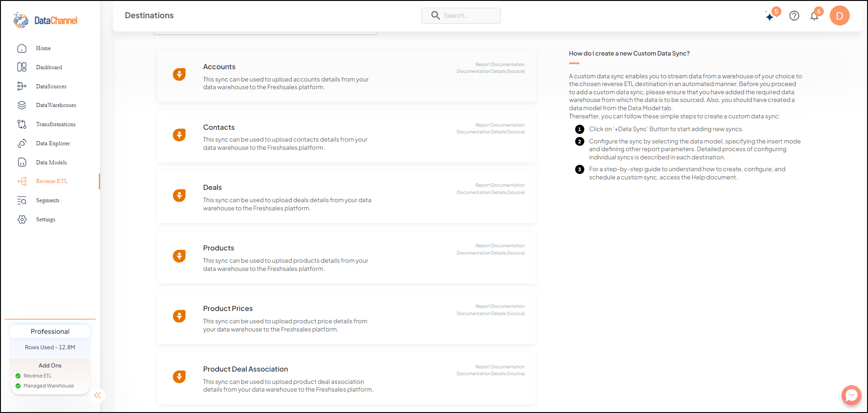Click 'How do I create a new Custom Data Sync?'
The height and width of the screenshot is (413, 868).
(x=629, y=54)
